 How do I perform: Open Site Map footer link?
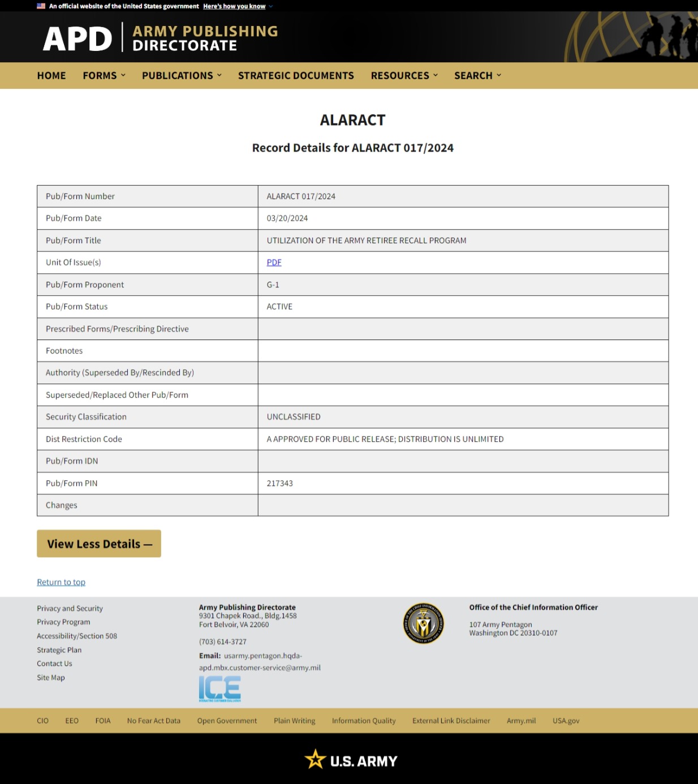click(x=51, y=678)
